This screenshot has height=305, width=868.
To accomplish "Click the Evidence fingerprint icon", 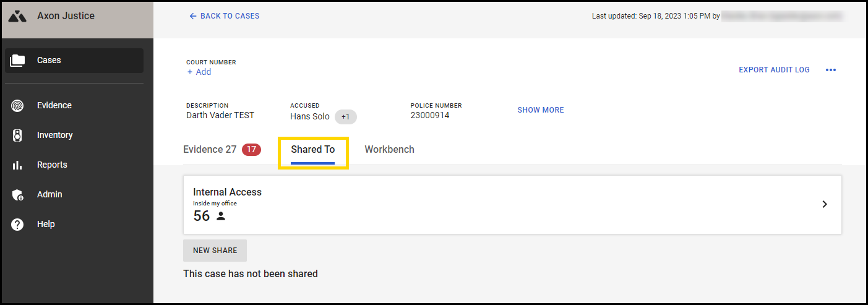I will pyautogui.click(x=17, y=106).
